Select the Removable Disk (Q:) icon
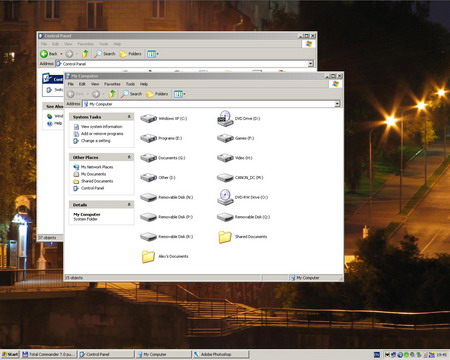 [x=225, y=217]
